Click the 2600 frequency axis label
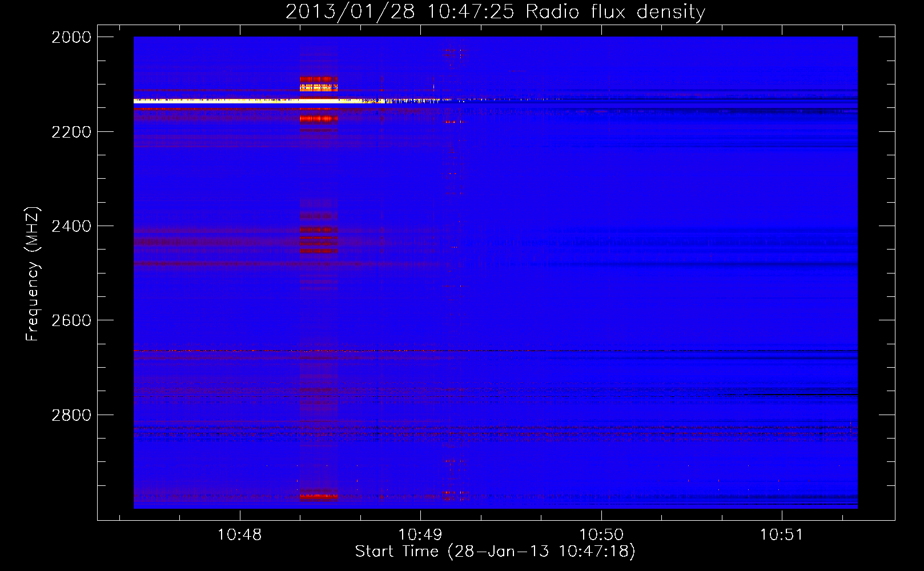 point(71,320)
